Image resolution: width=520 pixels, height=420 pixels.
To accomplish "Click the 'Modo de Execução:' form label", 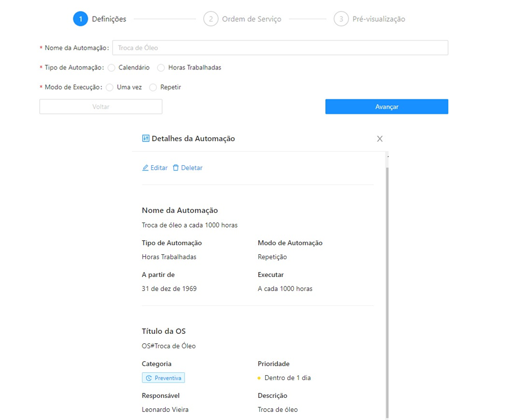I will pos(73,87).
